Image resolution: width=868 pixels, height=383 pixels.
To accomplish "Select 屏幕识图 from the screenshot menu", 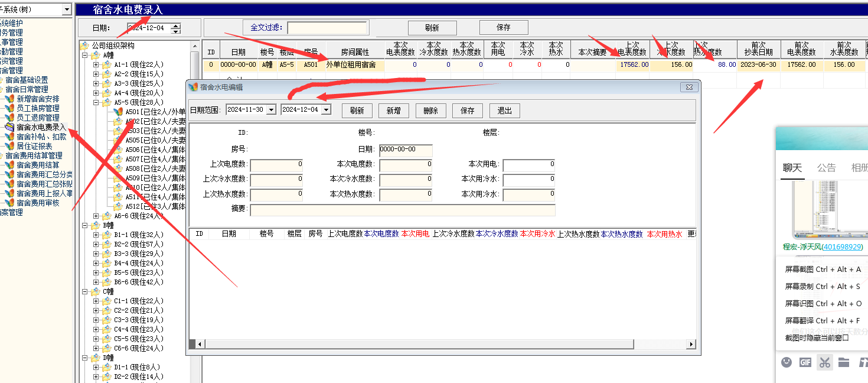I will pos(822,303).
